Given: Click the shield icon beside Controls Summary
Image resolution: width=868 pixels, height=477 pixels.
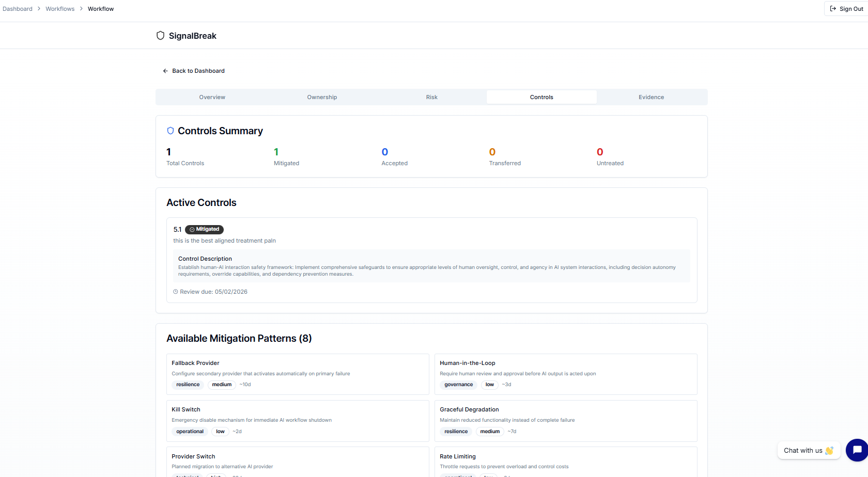Looking at the screenshot, I should 170,130.
